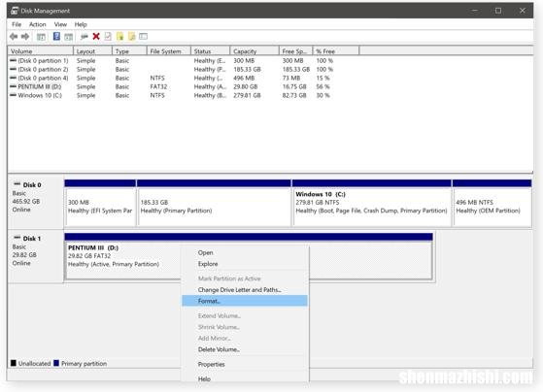
Task: Click the red X delete toolbar icon
Action: (x=96, y=36)
